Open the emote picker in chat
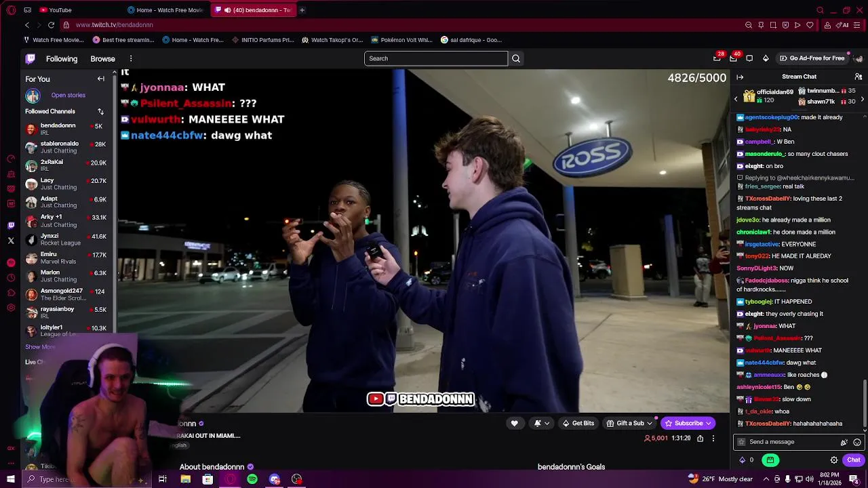This screenshot has height=488, width=868. click(x=857, y=442)
